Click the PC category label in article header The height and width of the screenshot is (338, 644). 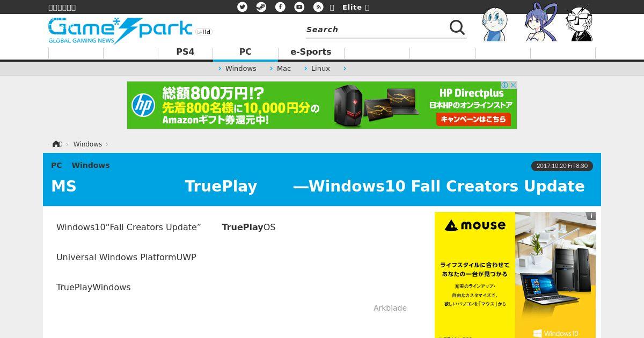coord(56,165)
